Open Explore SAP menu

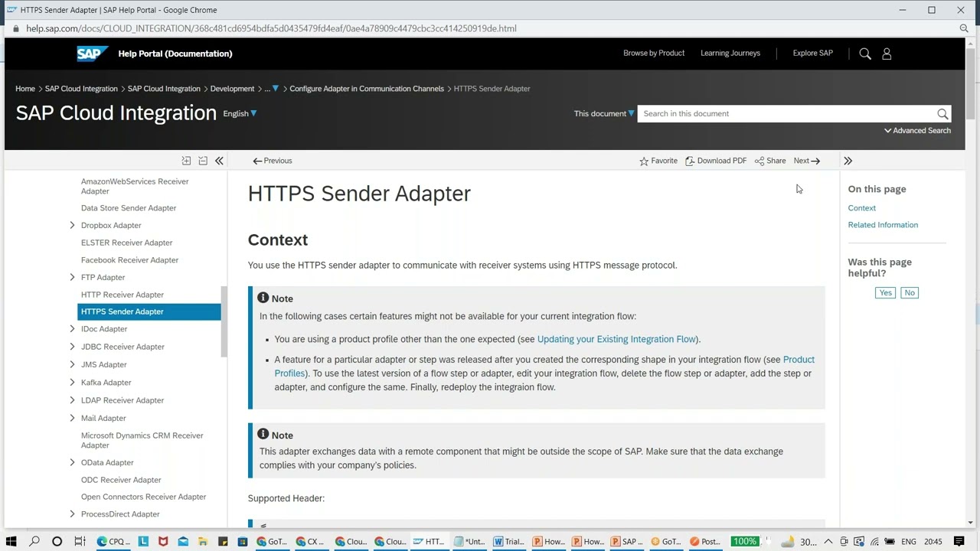tap(812, 54)
